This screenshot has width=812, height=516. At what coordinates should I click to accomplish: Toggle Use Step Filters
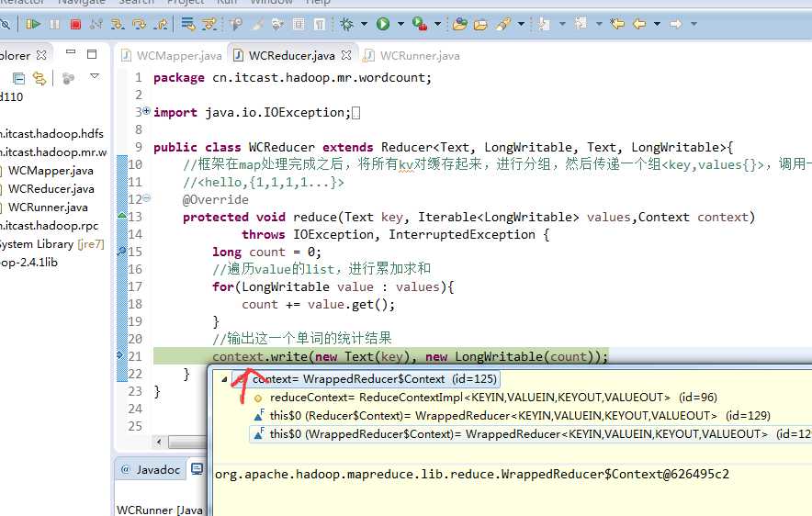click(x=209, y=24)
